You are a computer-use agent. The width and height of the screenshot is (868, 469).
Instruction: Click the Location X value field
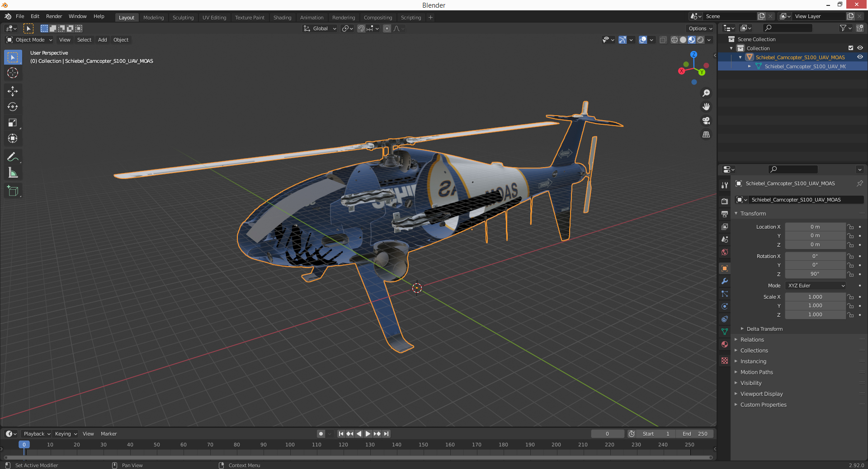point(815,227)
